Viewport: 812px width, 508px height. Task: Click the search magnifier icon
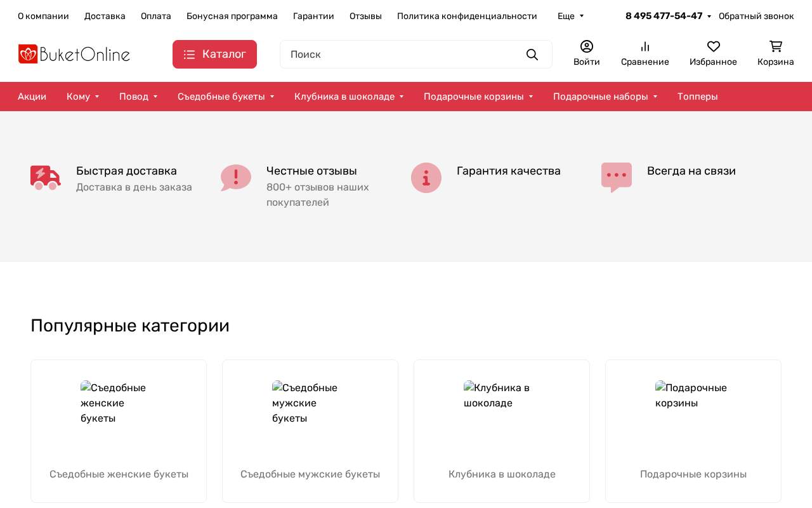click(532, 55)
